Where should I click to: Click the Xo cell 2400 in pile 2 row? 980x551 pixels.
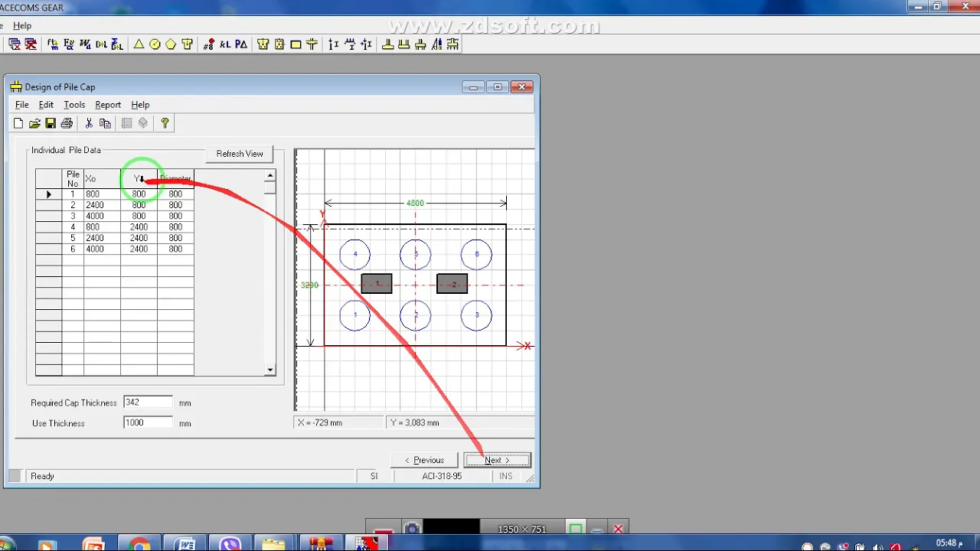[102, 205]
